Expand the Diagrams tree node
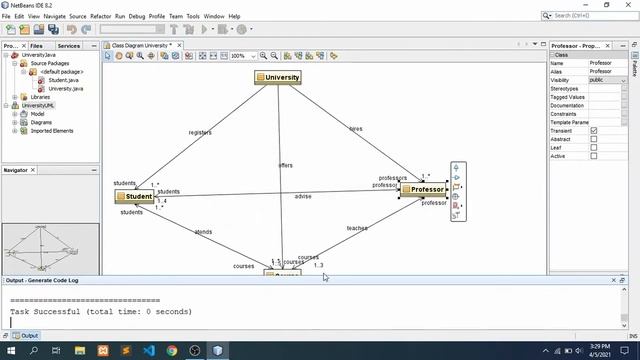The width and height of the screenshot is (640, 360). pos(15,122)
